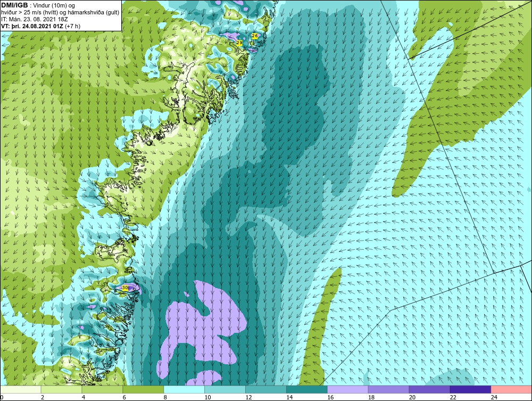Click the 2–4 m/s light green swatch
This screenshot has height=401, width=532.
pyautogui.click(x=61, y=389)
